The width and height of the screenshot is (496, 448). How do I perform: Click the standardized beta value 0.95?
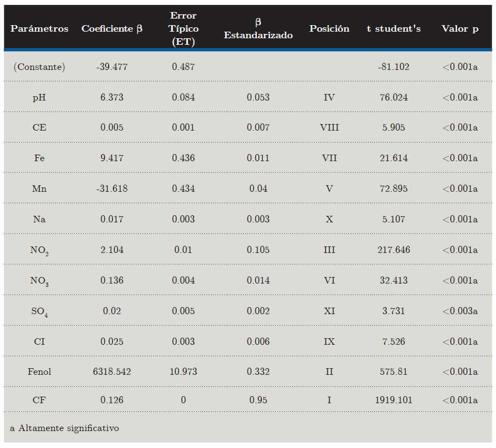pos(258,400)
